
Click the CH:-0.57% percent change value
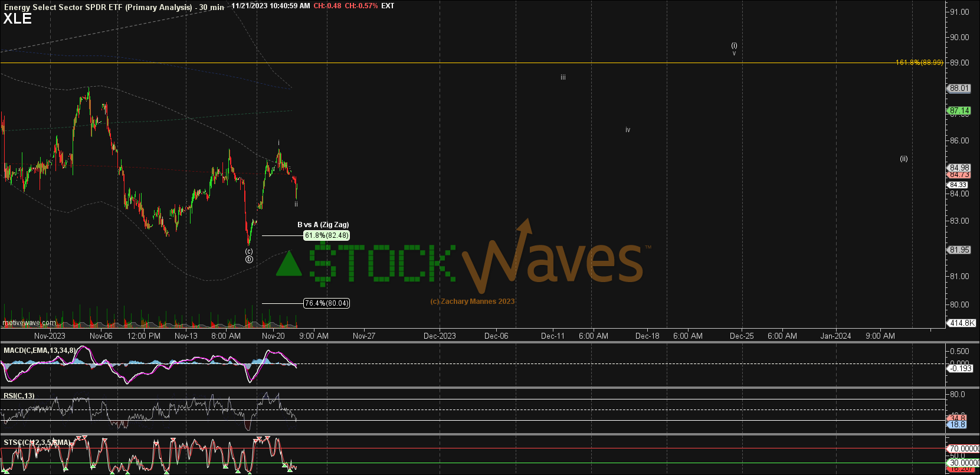click(362, 6)
